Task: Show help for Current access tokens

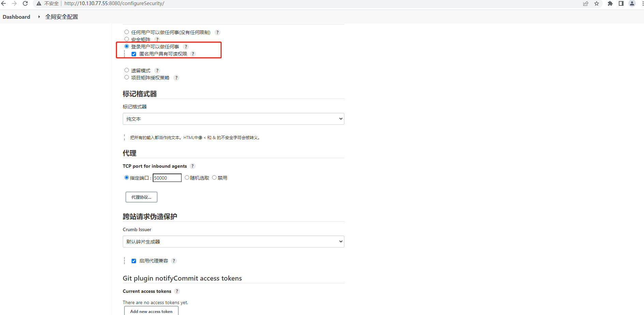Action: (x=177, y=291)
